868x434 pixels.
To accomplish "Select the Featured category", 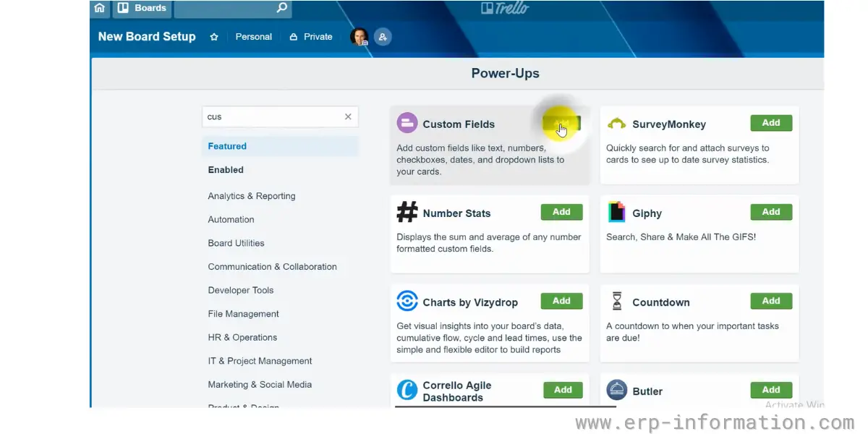I will pos(280,146).
